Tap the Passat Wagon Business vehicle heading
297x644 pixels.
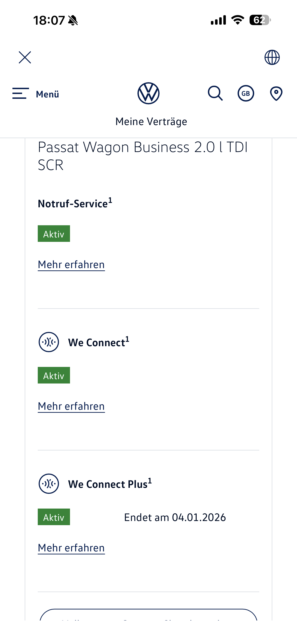pyautogui.click(x=143, y=156)
